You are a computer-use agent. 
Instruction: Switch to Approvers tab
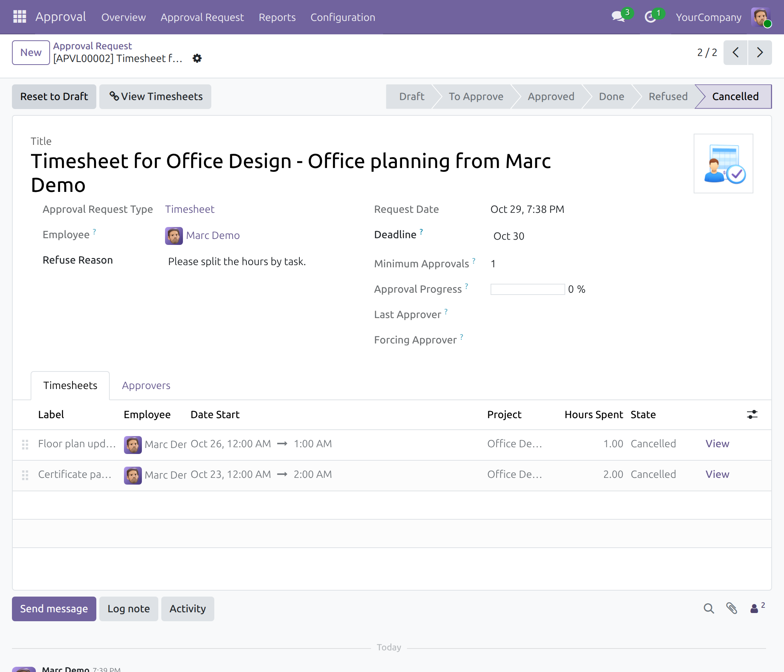pyautogui.click(x=146, y=386)
